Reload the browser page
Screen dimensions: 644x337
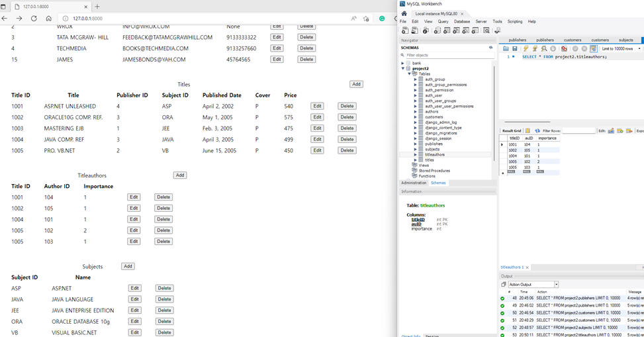[34, 19]
